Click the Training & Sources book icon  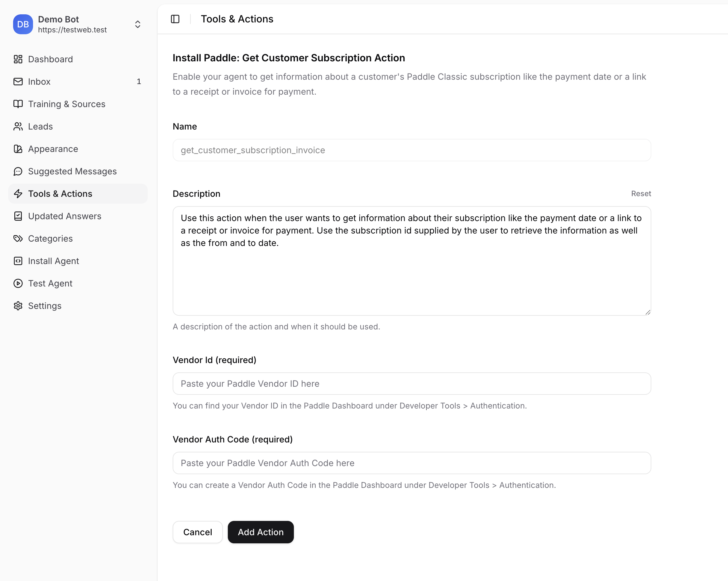click(x=18, y=104)
